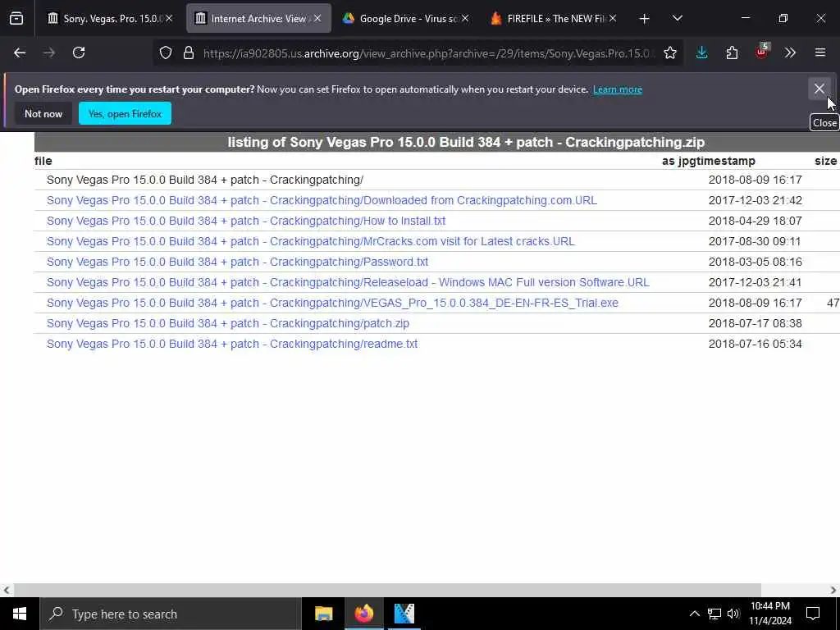
Task: Open patch.zip file link
Action: pos(228,323)
